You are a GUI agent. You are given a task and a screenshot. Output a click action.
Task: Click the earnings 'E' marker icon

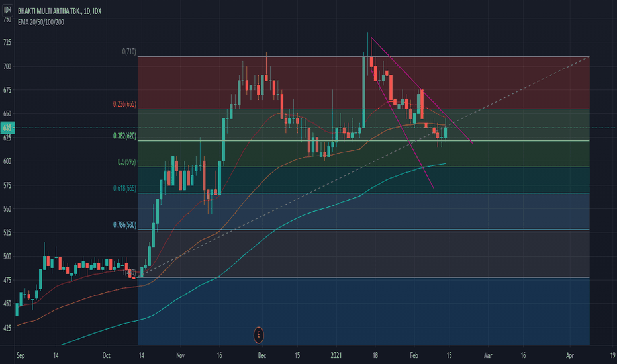(x=259, y=335)
